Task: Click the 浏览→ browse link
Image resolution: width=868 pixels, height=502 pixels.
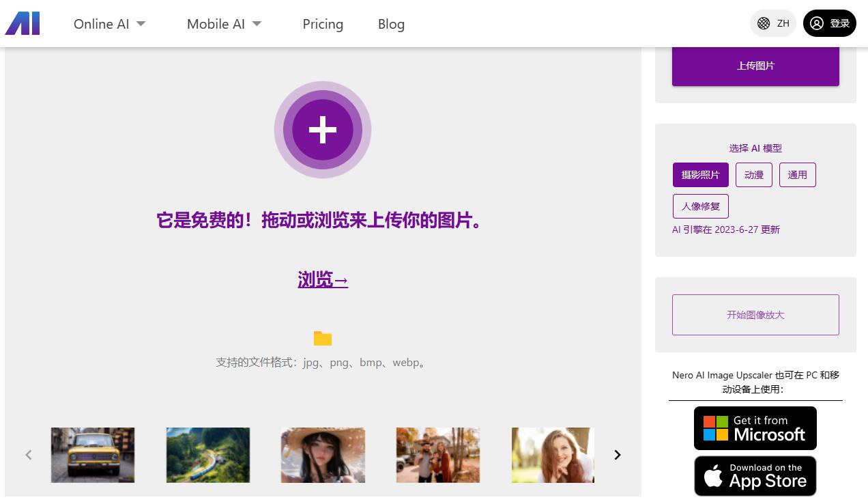Action: (323, 279)
